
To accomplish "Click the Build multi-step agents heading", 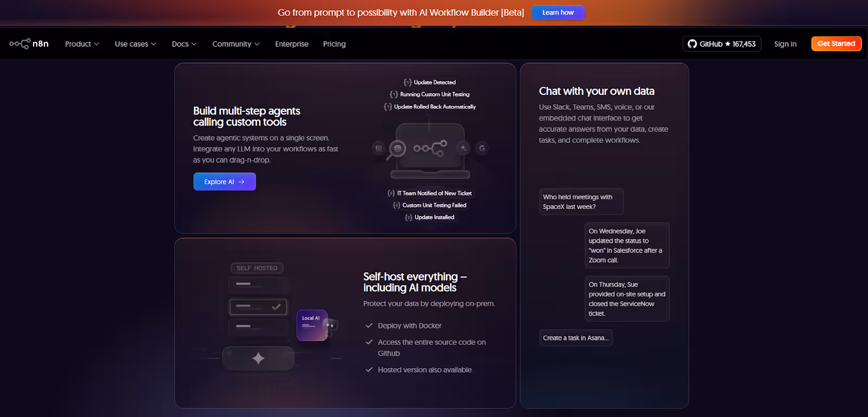I will click(247, 116).
